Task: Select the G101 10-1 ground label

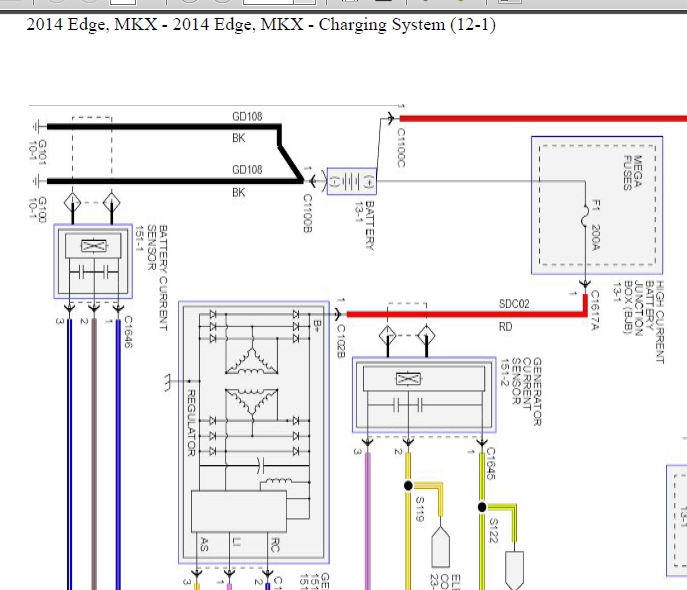Action: [x=37, y=152]
